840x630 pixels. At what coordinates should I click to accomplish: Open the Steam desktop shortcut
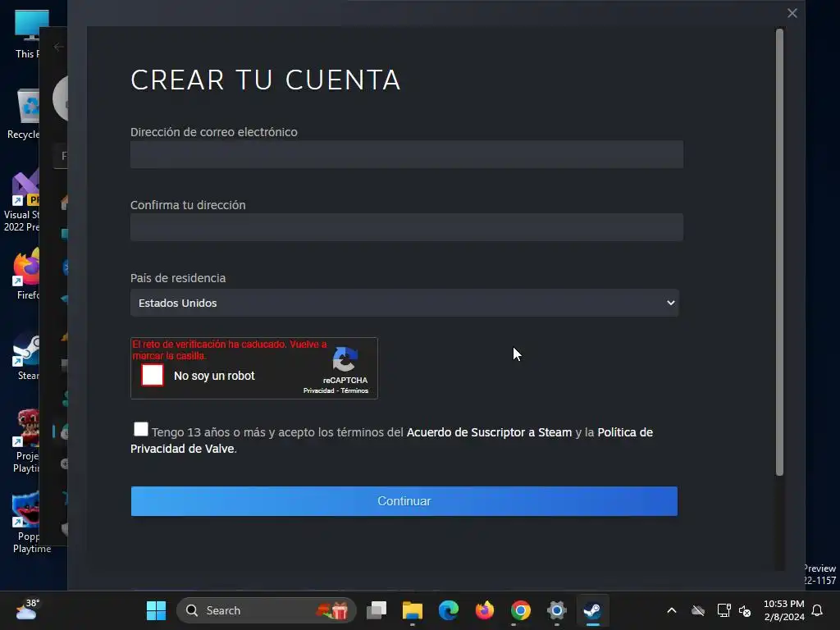click(x=27, y=354)
